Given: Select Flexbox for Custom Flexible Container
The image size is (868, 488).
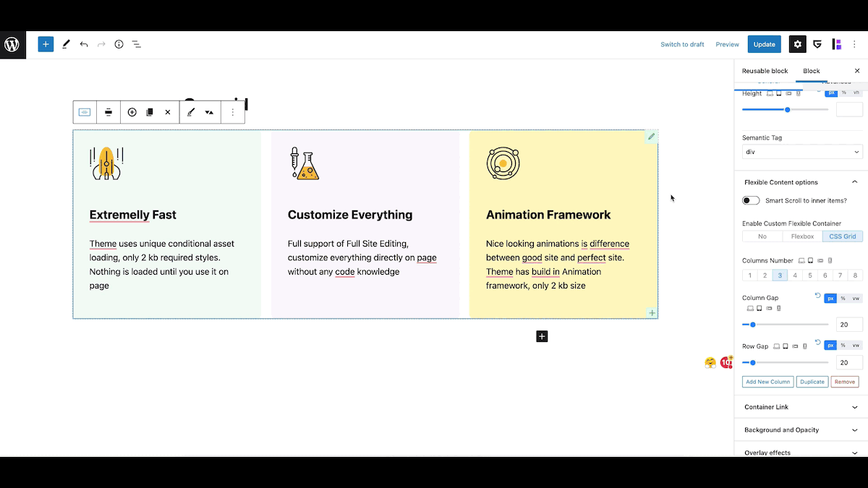Looking at the screenshot, I should [x=801, y=236].
